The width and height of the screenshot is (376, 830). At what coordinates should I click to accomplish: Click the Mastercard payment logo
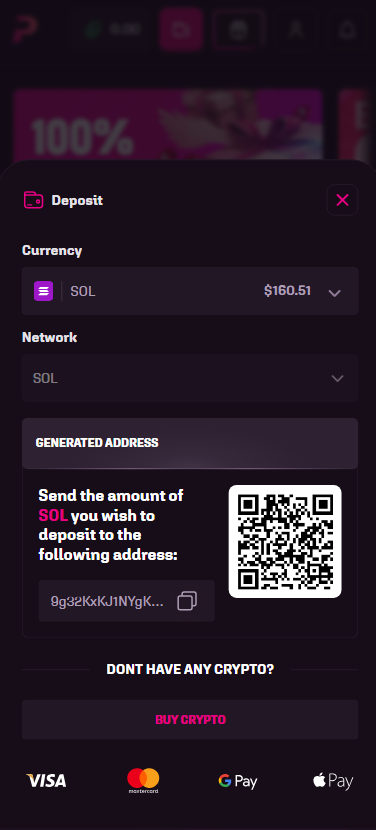143,780
